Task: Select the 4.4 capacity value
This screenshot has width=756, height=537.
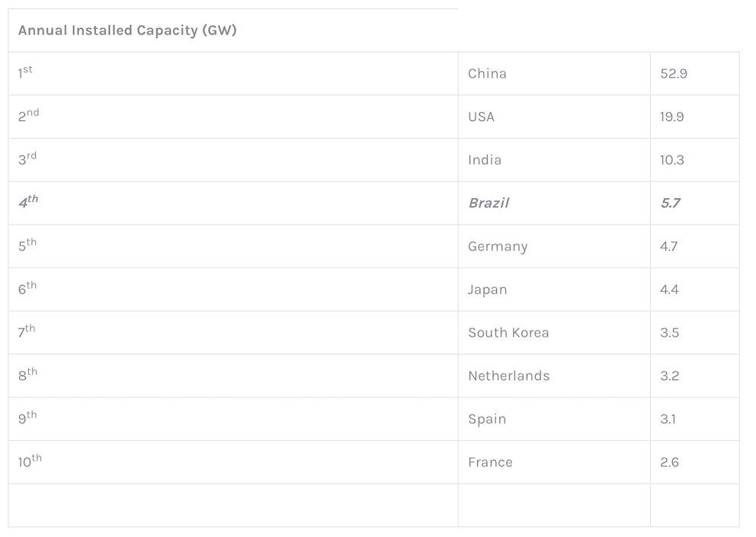Action: tap(669, 289)
